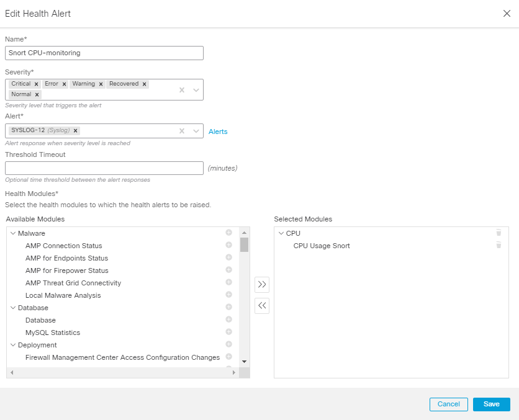Screen dimensions: 519x420
Task: Add AMP Connection Status using its plus icon
Action: pyautogui.click(x=228, y=245)
